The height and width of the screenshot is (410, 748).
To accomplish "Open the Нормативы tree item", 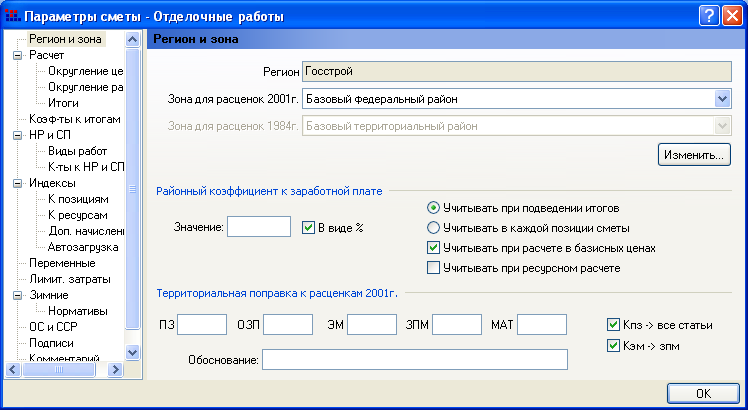I will [78, 311].
